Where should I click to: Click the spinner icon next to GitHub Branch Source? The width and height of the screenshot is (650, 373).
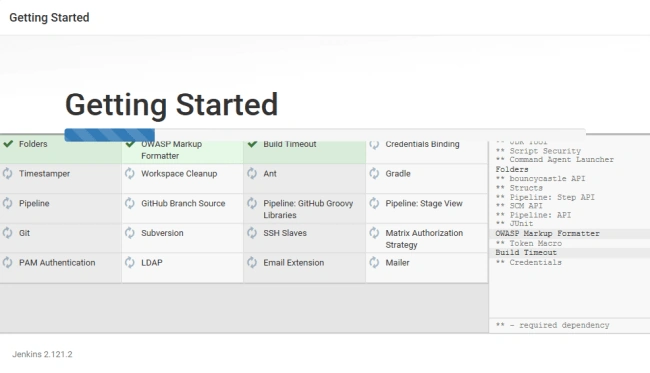point(130,203)
